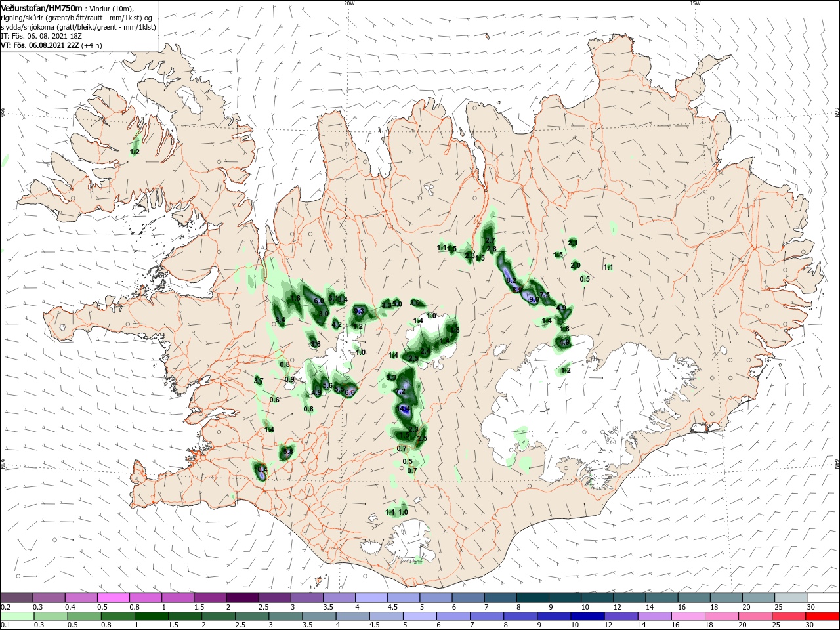Click the 20W longitude label
Viewport: 840px width, 630px height.
349,3
